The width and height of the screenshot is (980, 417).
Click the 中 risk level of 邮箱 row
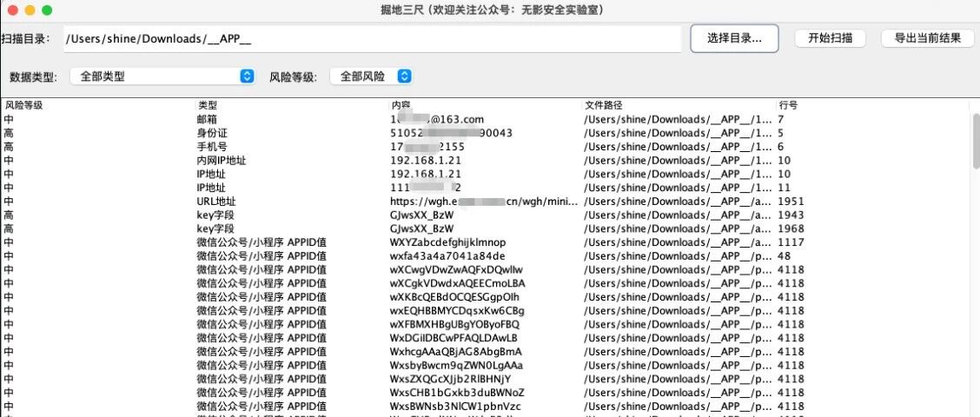[x=8, y=119]
